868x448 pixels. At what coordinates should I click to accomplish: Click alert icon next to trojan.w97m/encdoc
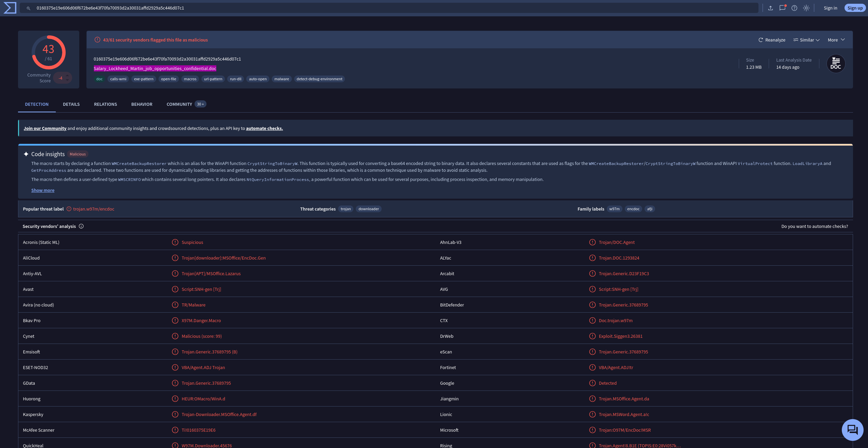click(x=69, y=209)
